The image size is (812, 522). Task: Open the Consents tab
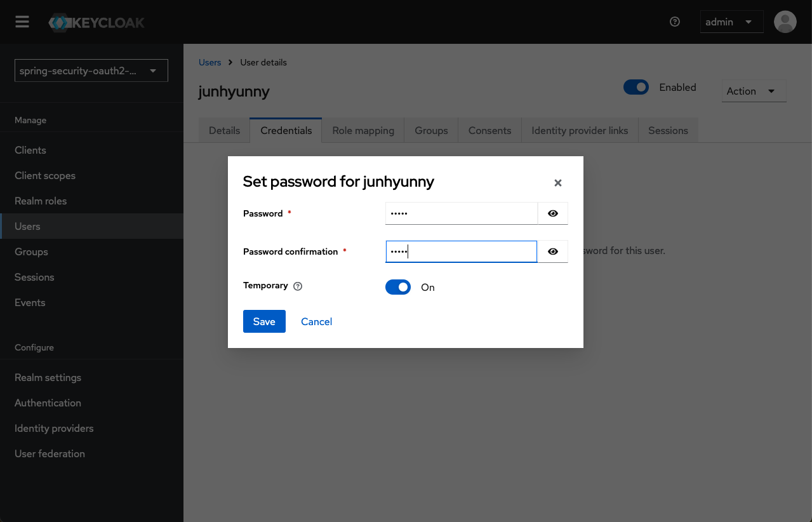[489, 130]
